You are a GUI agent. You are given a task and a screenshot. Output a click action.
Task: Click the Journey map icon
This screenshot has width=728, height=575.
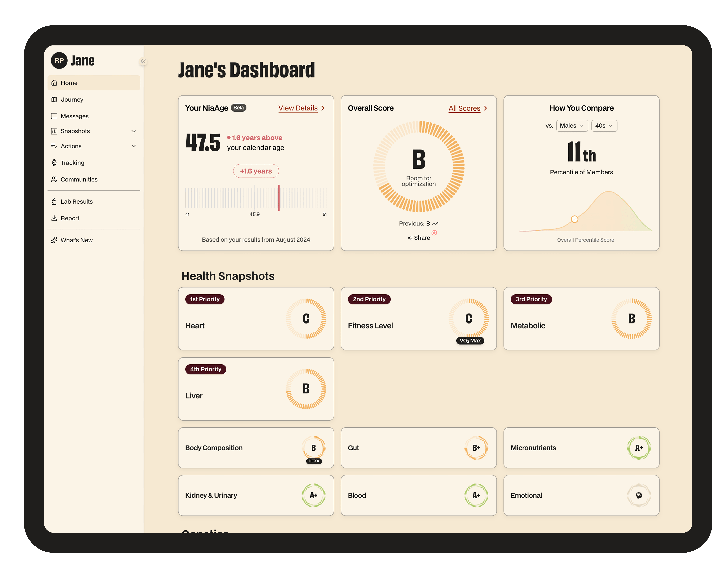54,100
